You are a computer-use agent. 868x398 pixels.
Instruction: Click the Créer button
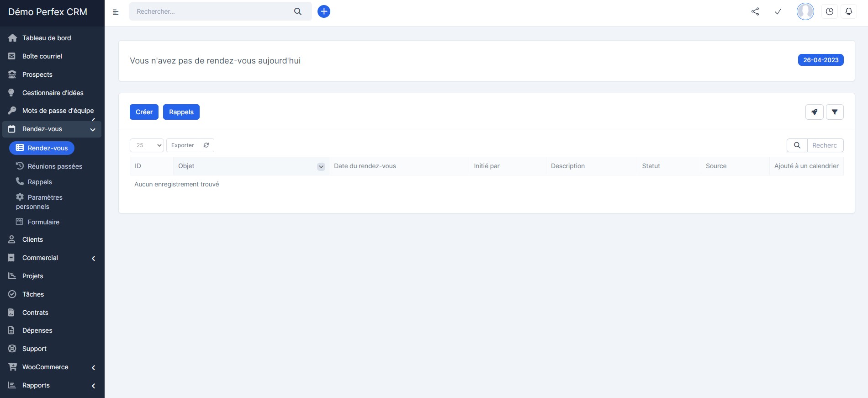coord(144,112)
